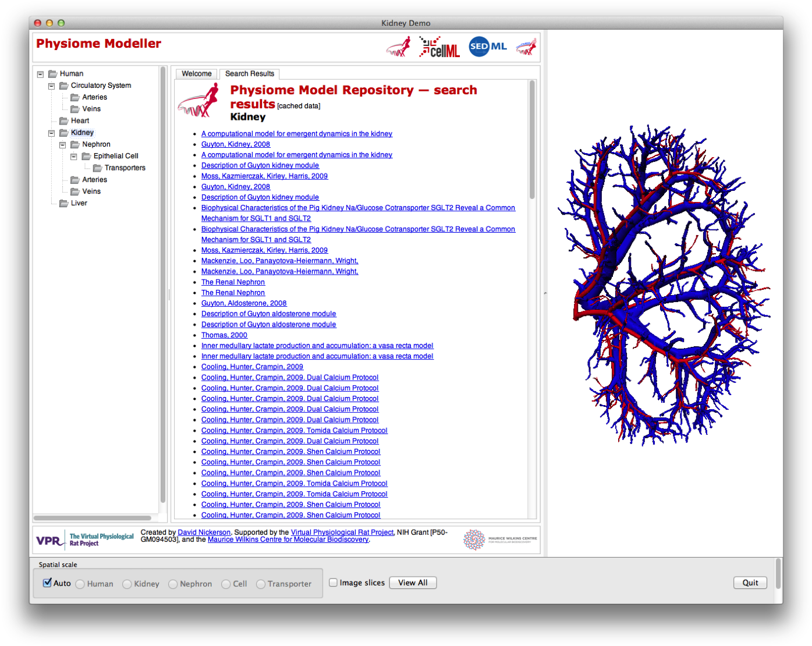Switch to the Welcome tab

[x=196, y=73]
